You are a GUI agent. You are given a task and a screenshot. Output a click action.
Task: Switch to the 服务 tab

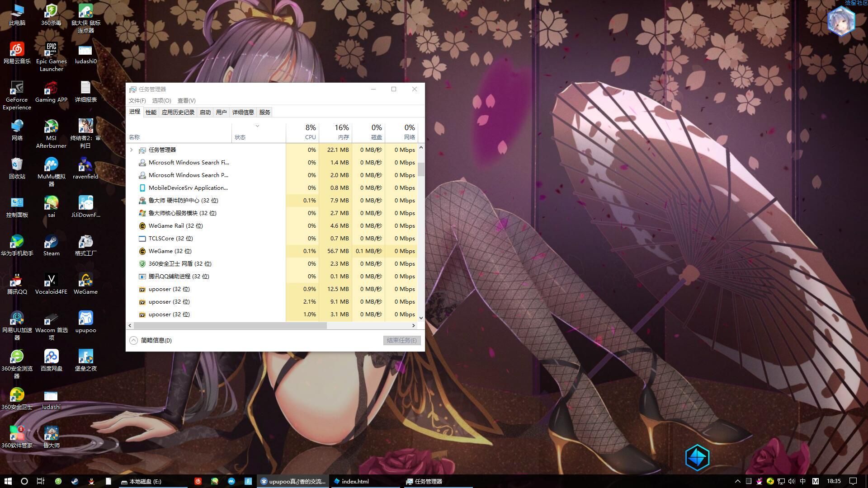pyautogui.click(x=265, y=112)
